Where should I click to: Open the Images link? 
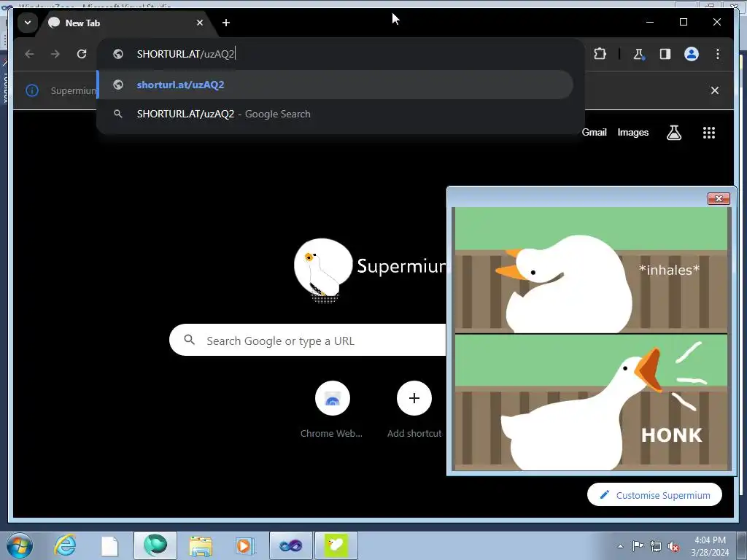click(x=632, y=133)
